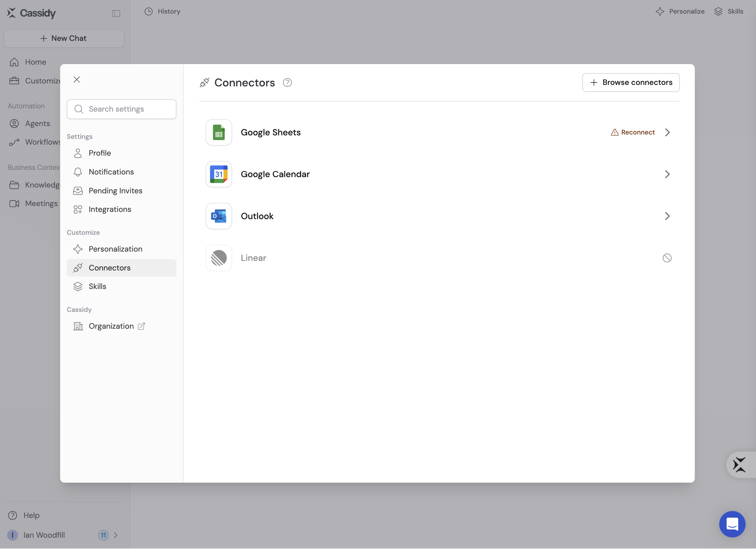
Task: Click the Organization building icon
Action: (78, 326)
